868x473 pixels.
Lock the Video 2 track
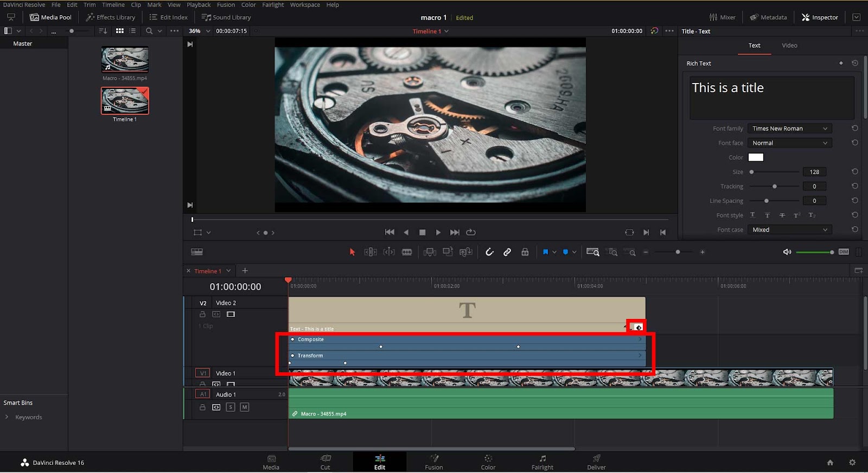pyautogui.click(x=202, y=314)
